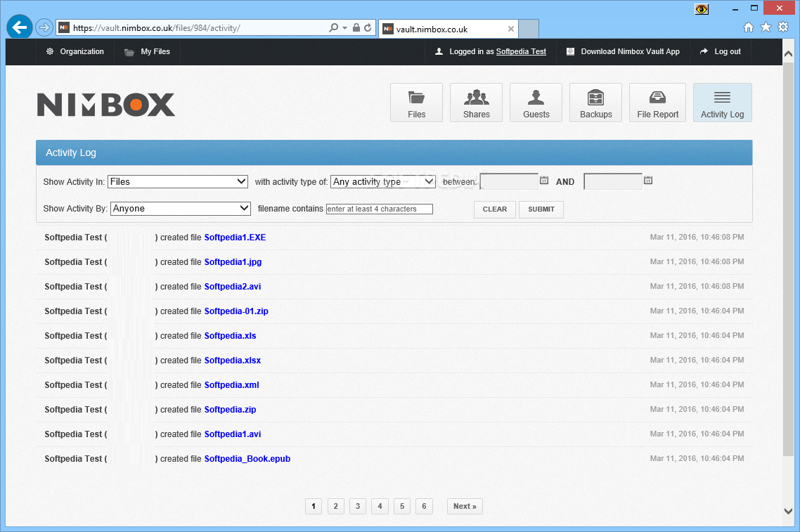
Task: Refresh the page with the reload icon
Action: [368, 27]
